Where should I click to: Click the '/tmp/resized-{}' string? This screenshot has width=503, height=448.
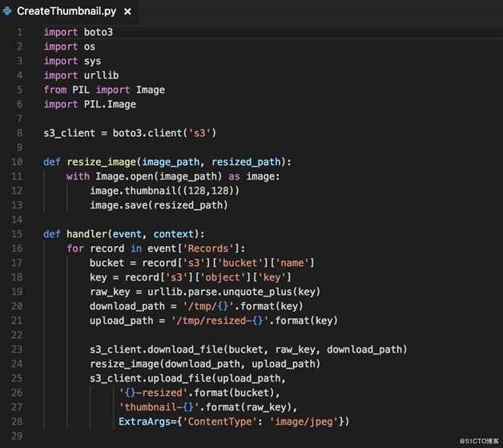(219, 321)
